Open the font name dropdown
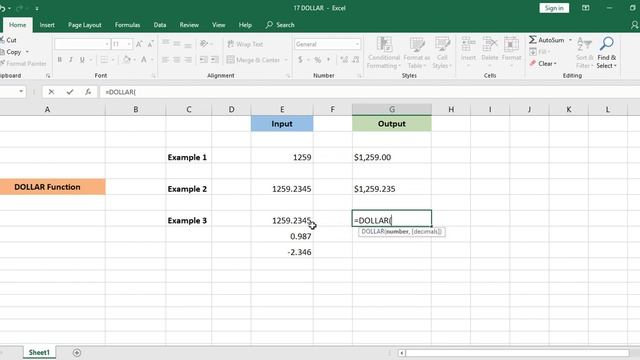Viewport: 640px width, 360px height. (x=107, y=44)
